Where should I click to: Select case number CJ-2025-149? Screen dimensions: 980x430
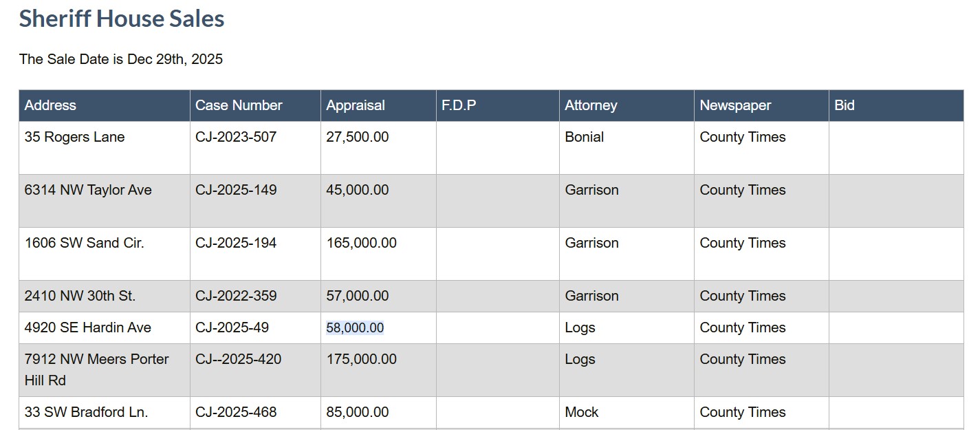pos(236,190)
